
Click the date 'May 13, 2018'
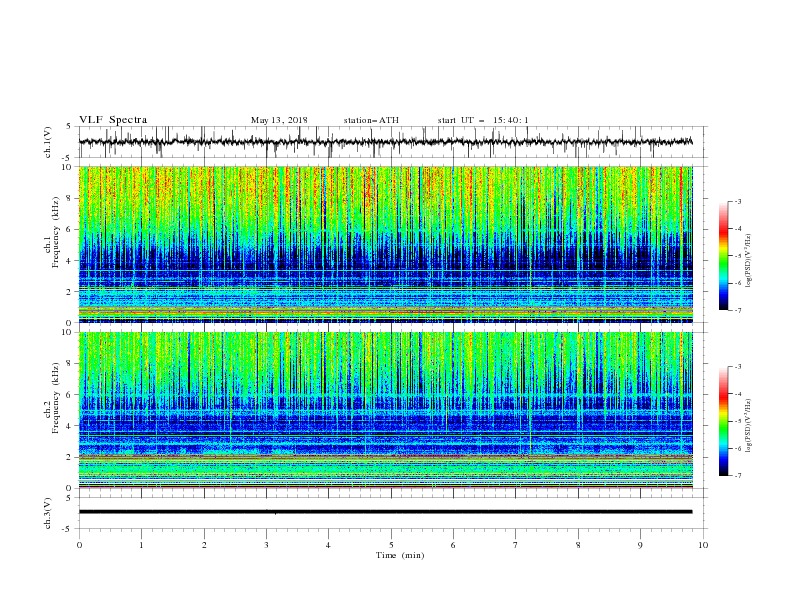click(279, 120)
